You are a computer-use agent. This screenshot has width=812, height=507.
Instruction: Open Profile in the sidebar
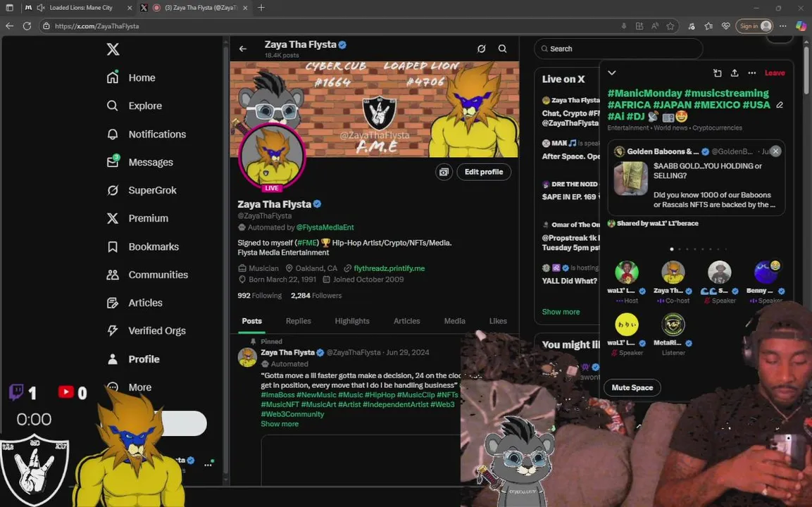133,359
